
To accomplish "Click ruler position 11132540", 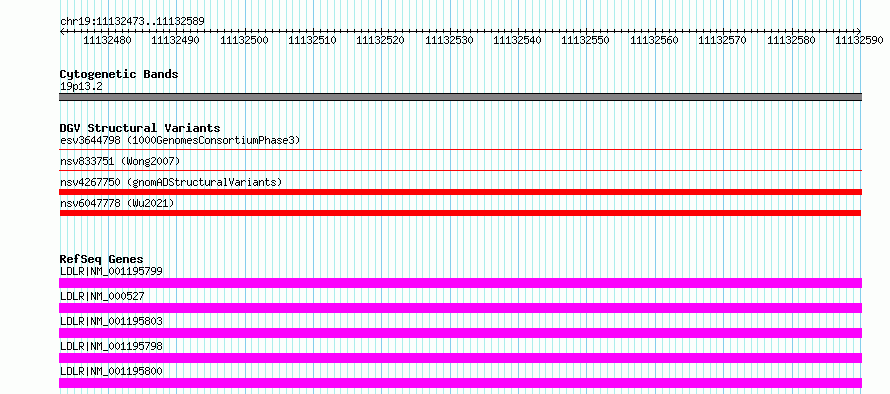I will (517, 40).
